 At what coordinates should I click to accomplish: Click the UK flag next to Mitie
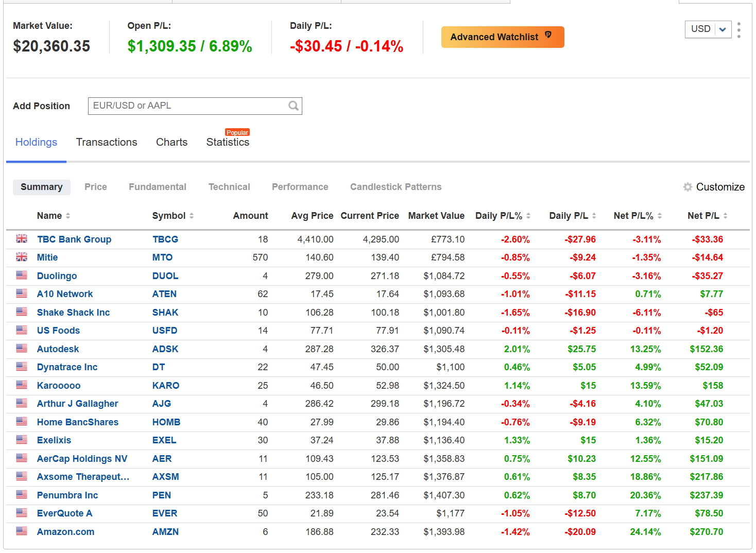coord(22,256)
